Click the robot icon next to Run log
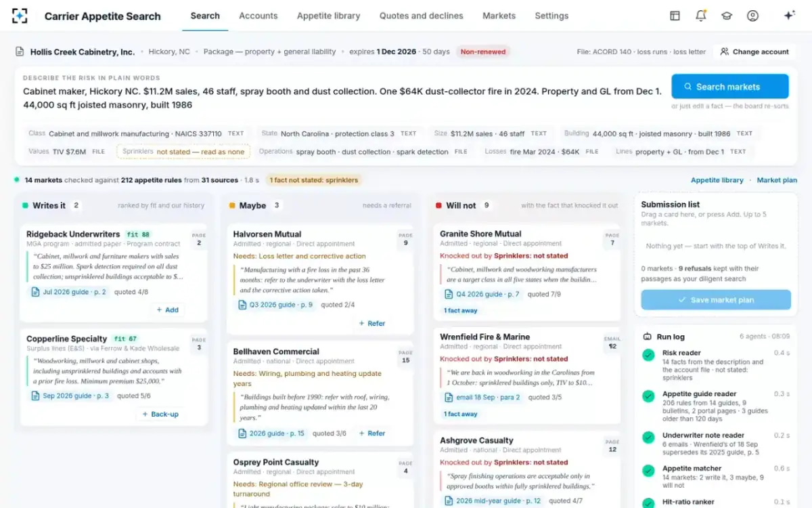The width and height of the screenshot is (812, 508). pos(647,337)
